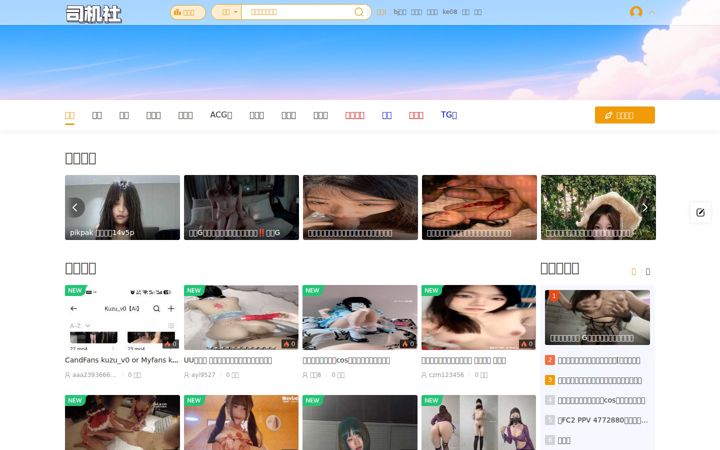Click the orange publish button with leaf icon

point(624,115)
